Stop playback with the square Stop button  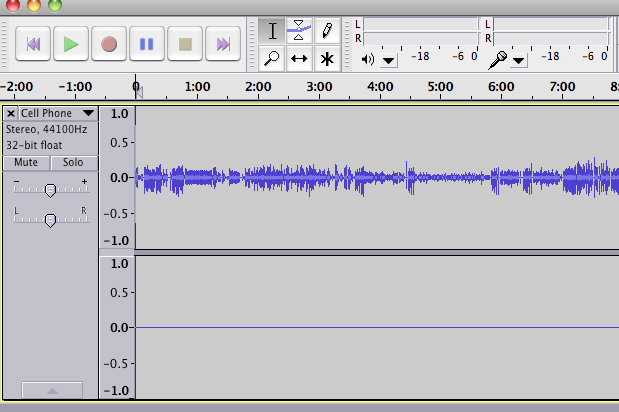(x=185, y=44)
